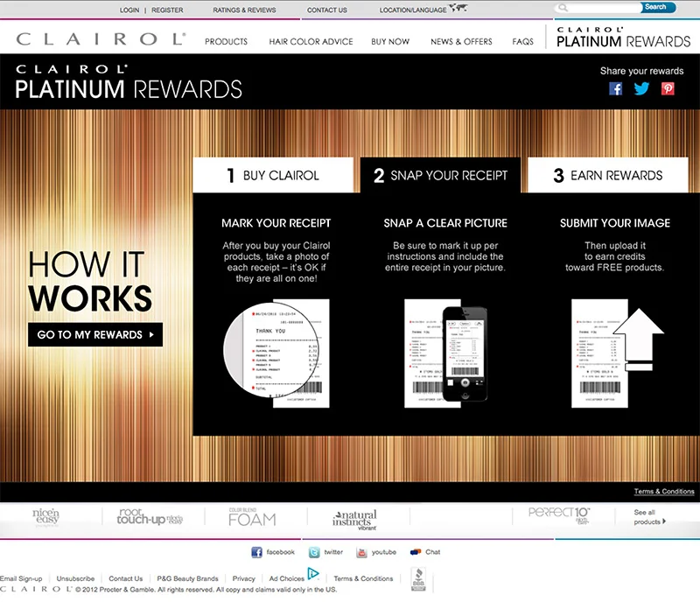This screenshot has height=602, width=700.
Task: Select the 2 Snap Your Receipt tab
Action: pyautogui.click(x=441, y=175)
